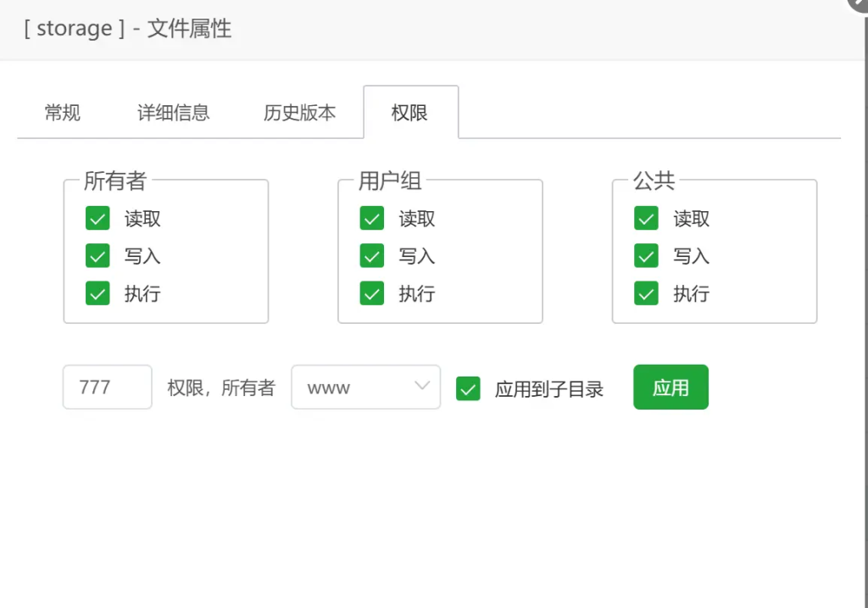
Task: Uncheck 读取 under 用户组
Action: click(x=372, y=219)
